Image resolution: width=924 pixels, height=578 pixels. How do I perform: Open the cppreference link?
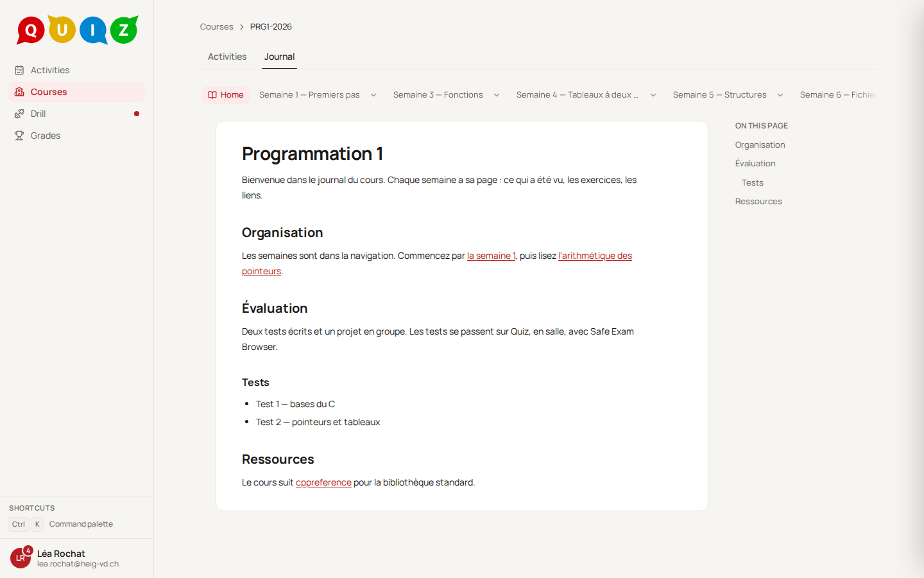pyautogui.click(x=323, y=482)
